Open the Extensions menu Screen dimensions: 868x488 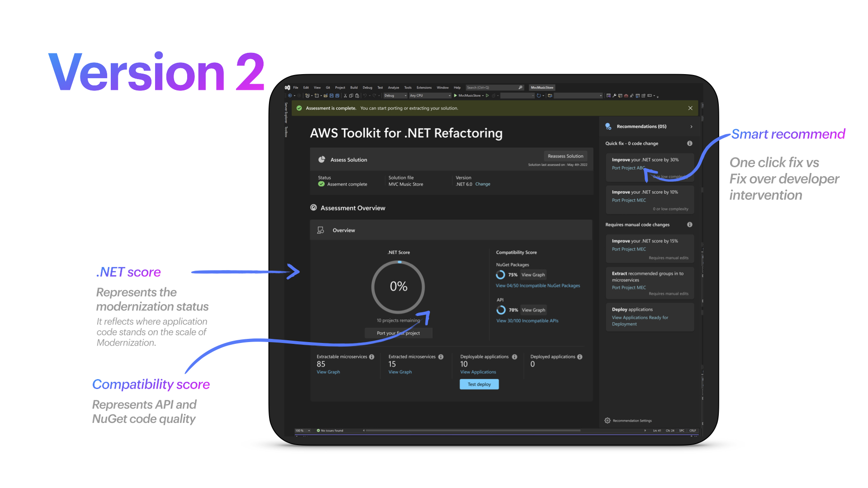[x=424, y=88]
